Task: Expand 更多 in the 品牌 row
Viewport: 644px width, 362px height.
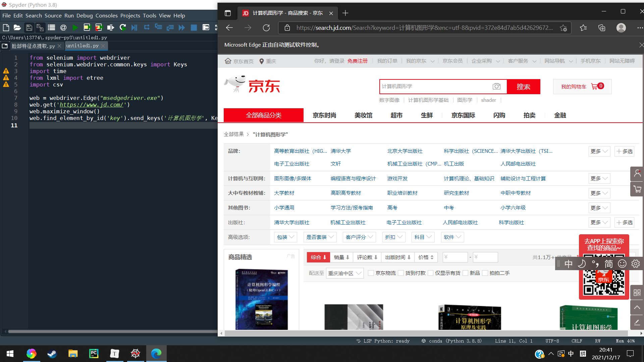Action: [x=599, y=151]
